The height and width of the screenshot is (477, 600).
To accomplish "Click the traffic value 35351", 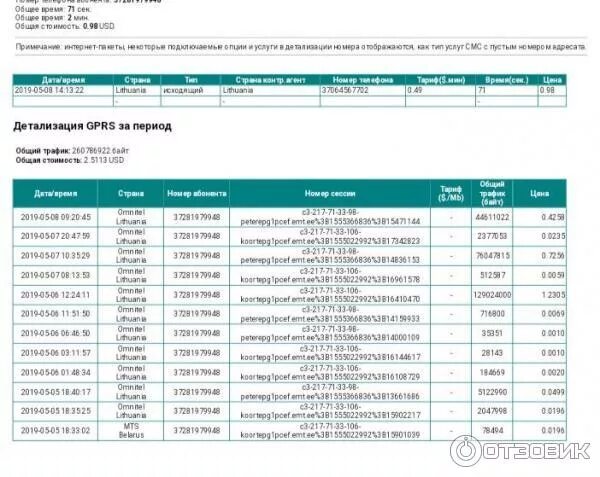I will [492, 333].
